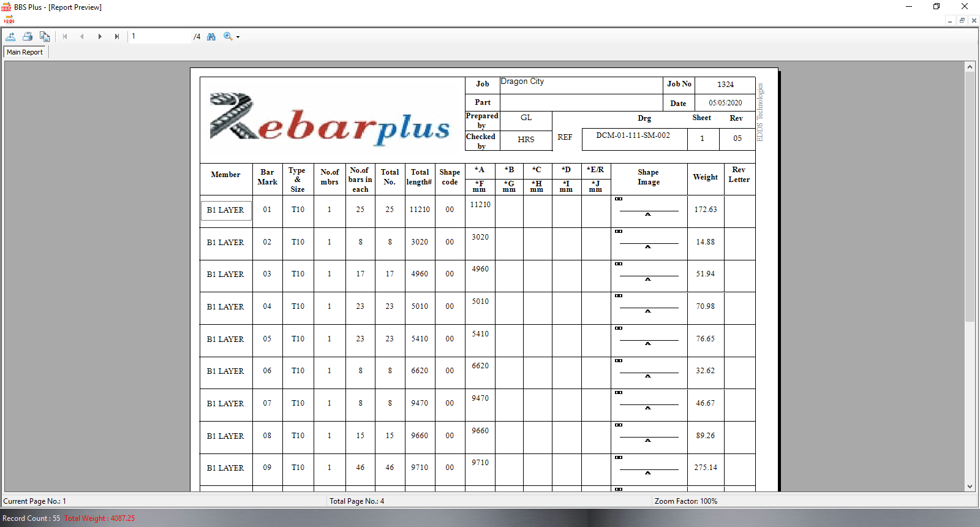
Task: Click the BBS Plus menu icon below title
Action: pyautogui.click(x=9, y=20)
